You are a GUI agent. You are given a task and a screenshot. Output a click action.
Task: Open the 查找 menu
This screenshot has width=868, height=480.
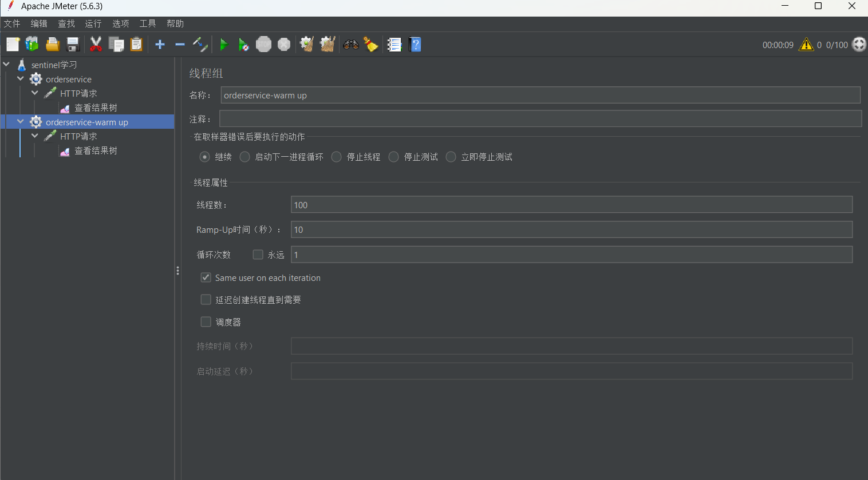pos(66,23)
